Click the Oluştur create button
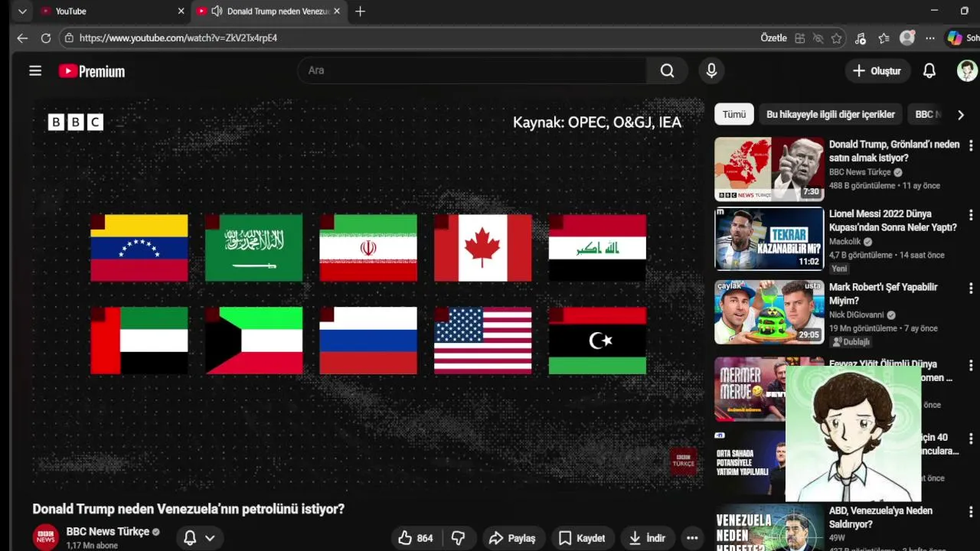Image resolution: width=980 pixels, height=551 pixels. coord(877,70)
